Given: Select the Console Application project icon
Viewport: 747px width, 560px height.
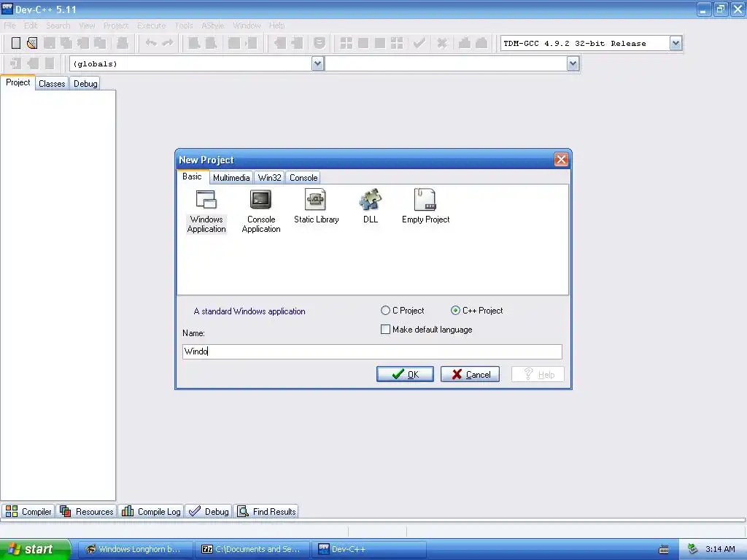Looking at the screenshot, I should 261,211.
